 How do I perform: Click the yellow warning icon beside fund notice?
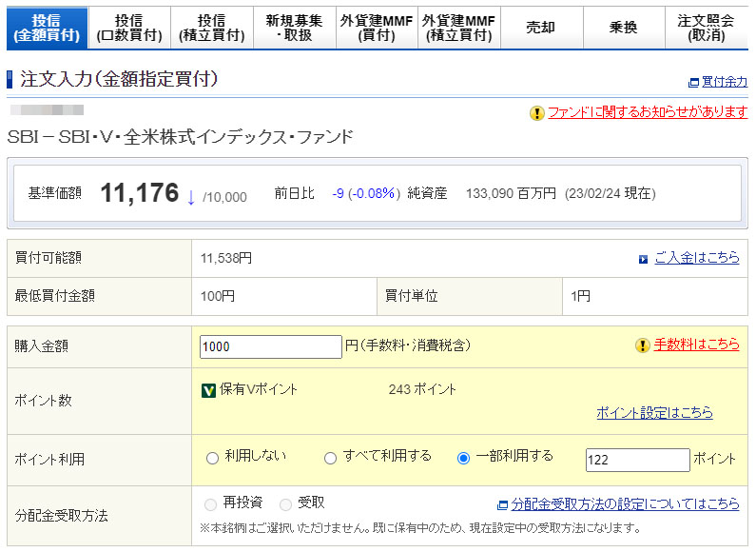coord(537,113)
